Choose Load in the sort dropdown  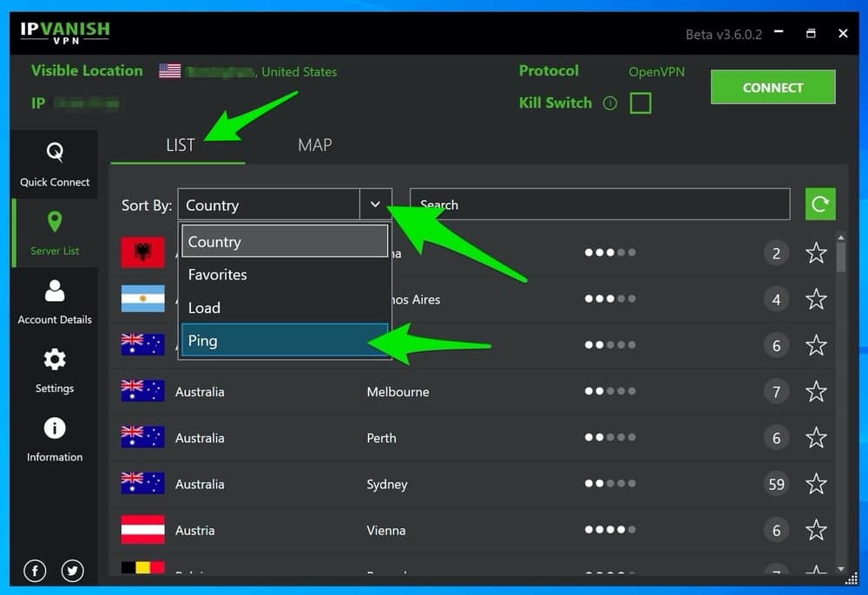tap(284, 308)
